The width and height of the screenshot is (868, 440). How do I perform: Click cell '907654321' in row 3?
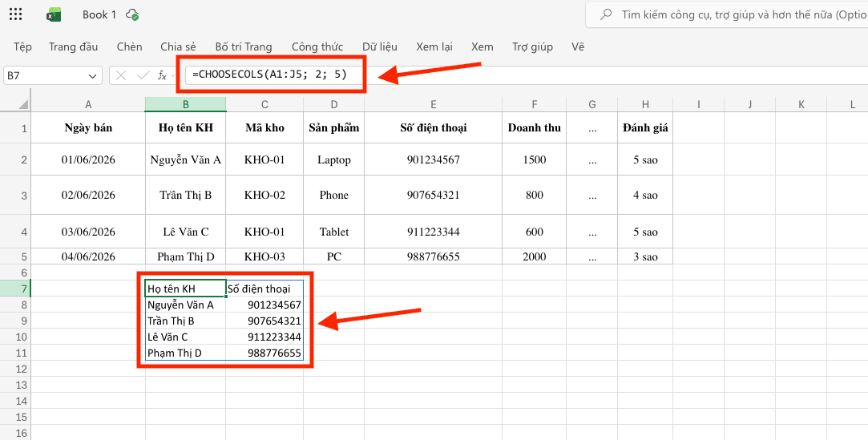pyautogui.click(x=434, y=195)
